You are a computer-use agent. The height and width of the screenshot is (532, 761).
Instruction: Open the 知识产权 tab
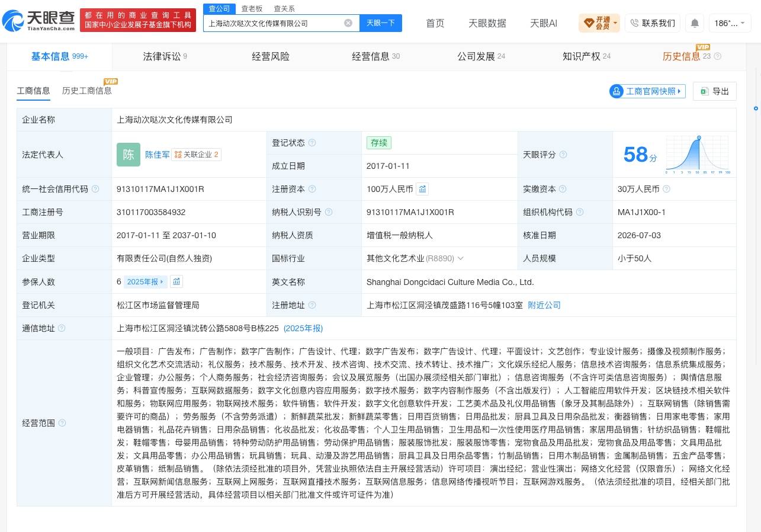(x=586, y=56)
